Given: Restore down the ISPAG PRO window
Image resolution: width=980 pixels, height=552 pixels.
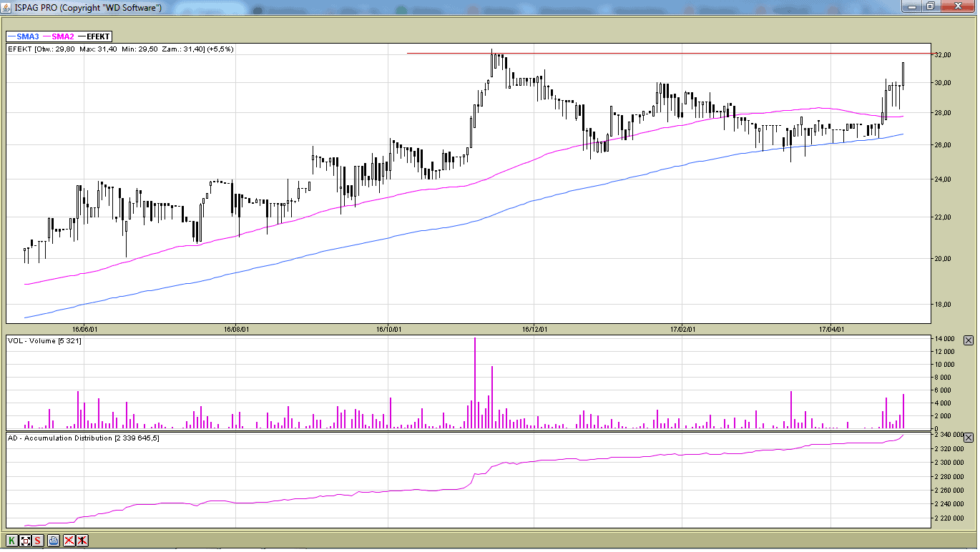Looking at the screenshot, I should (x=930, y=6).
